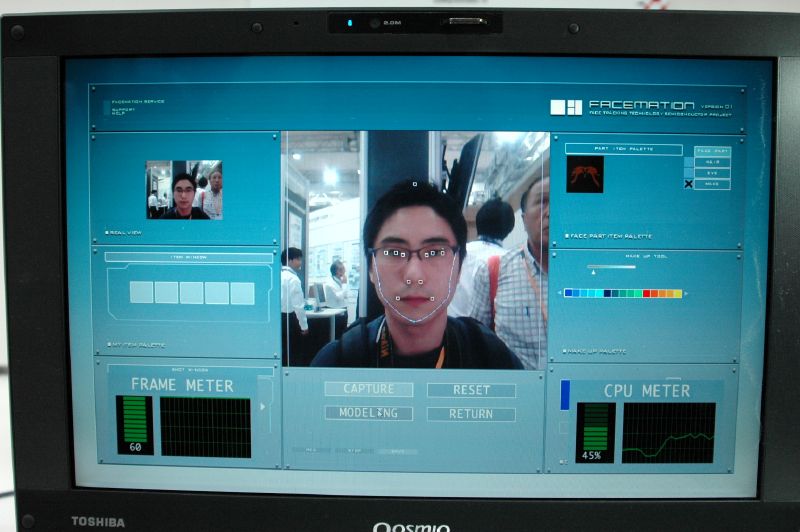The width and height of the screenshot is (800, 532).
Task: Click the green Frame Meter level bar
Action: [x=134, y=419]
